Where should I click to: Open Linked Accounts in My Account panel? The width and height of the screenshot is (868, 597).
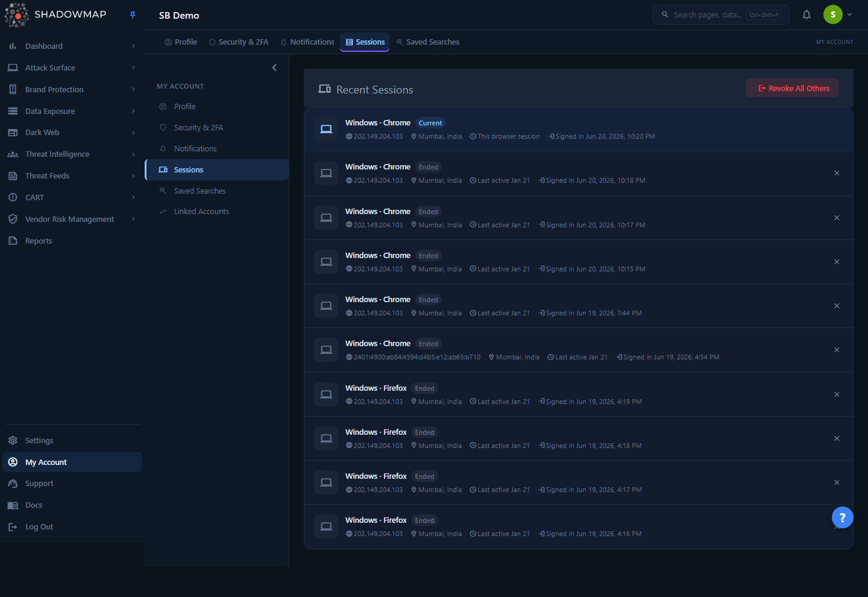pos(217,212)
